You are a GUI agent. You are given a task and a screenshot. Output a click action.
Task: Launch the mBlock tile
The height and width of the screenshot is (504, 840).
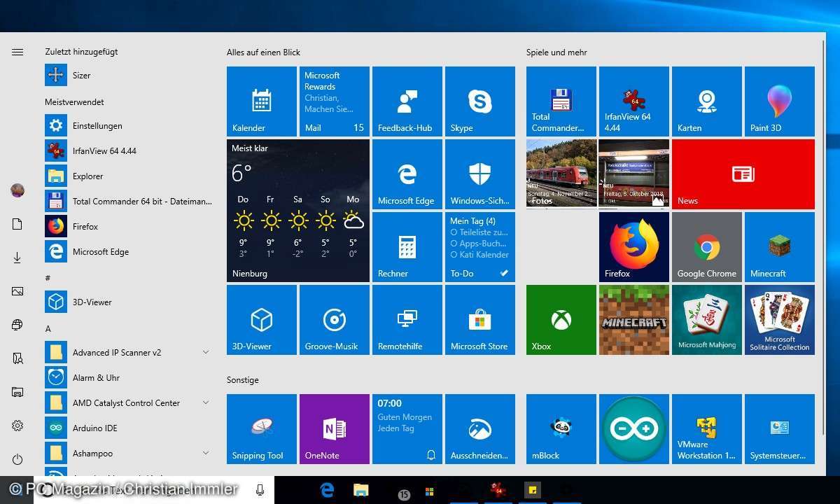coord(561,429)
